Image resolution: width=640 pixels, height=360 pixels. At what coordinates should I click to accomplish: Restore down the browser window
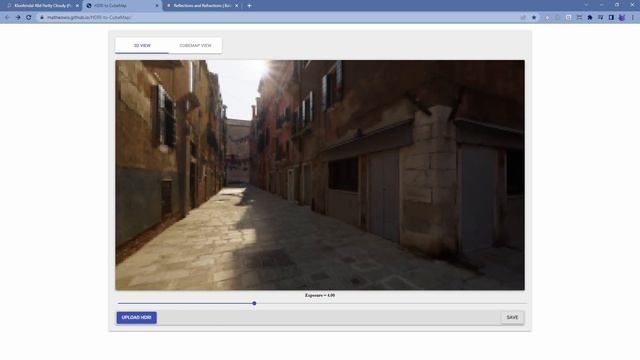point(617,5)
